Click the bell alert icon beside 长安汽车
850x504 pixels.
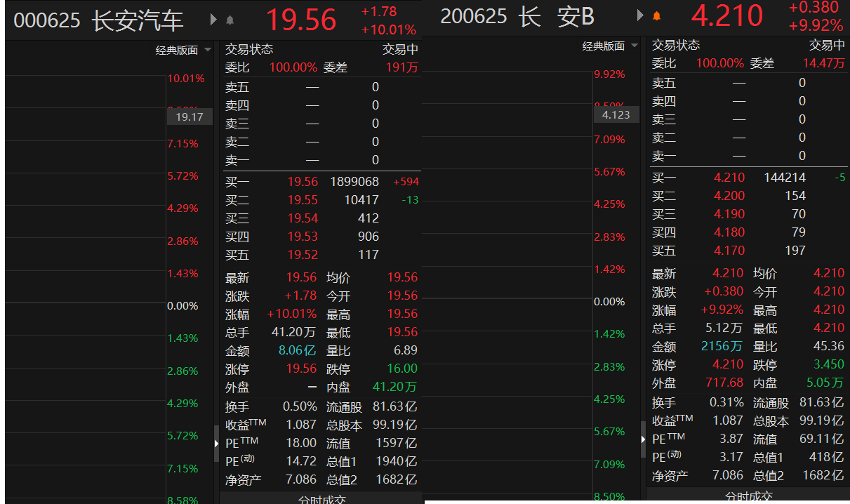click(x=230, y=20)
